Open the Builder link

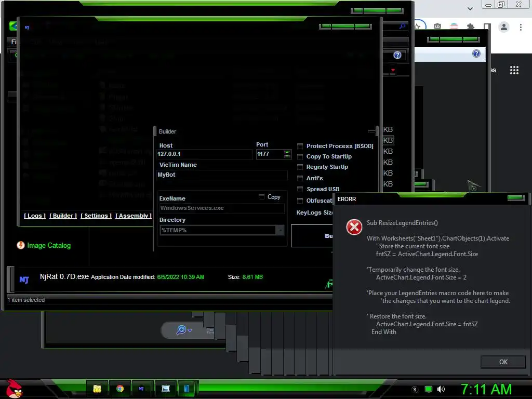[63, 216]
